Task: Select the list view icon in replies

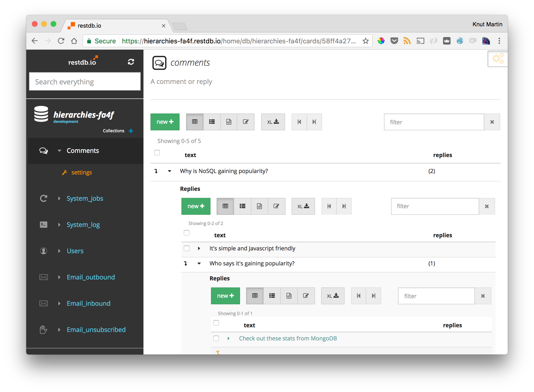Action: tap(242, 206)
